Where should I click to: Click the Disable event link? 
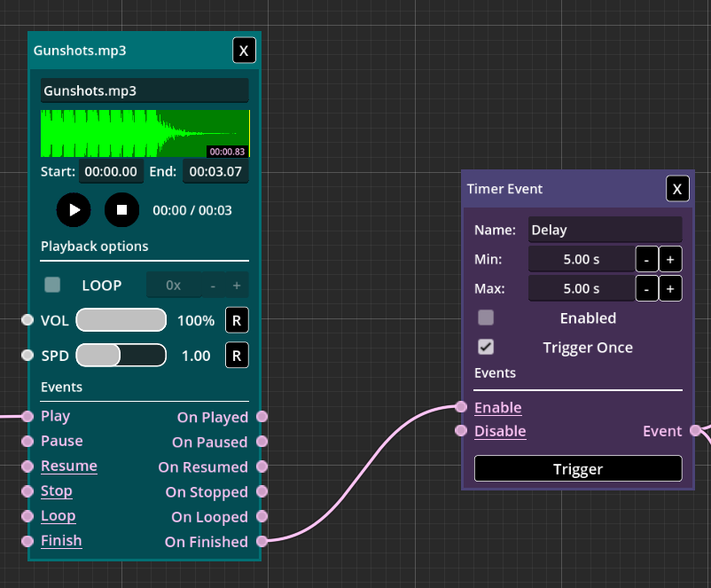[500, 431]
